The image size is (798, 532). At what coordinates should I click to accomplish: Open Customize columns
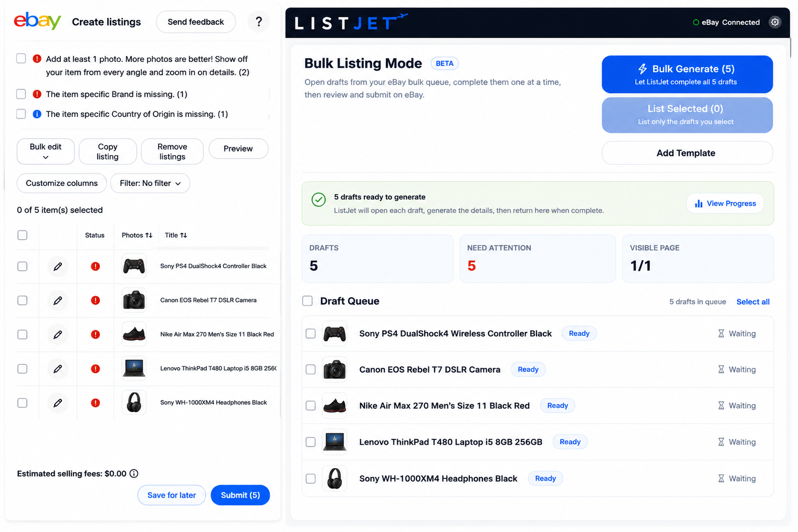coord(62,183)
